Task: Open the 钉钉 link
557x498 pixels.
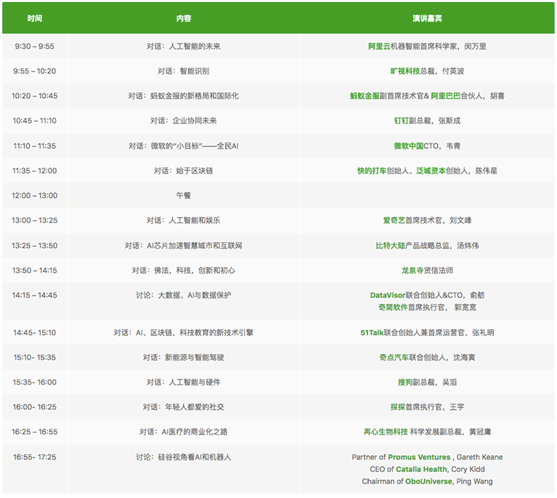Action: [x=401, y=120]
